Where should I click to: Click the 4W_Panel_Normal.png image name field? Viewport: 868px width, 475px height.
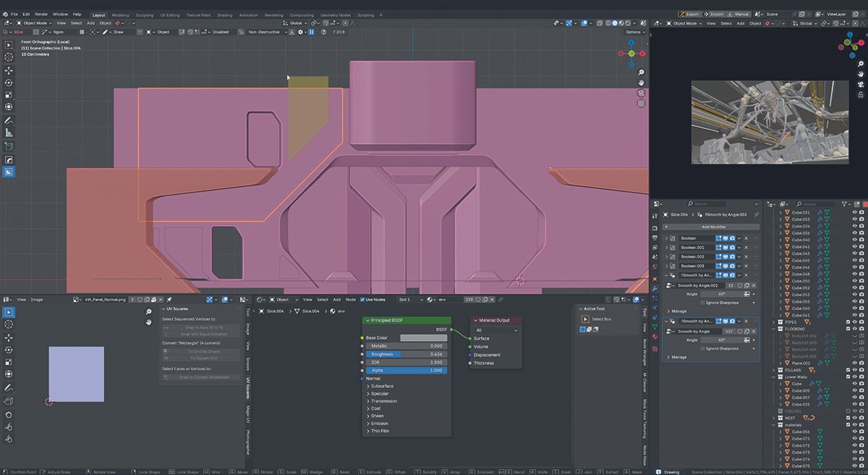[106, 299]
